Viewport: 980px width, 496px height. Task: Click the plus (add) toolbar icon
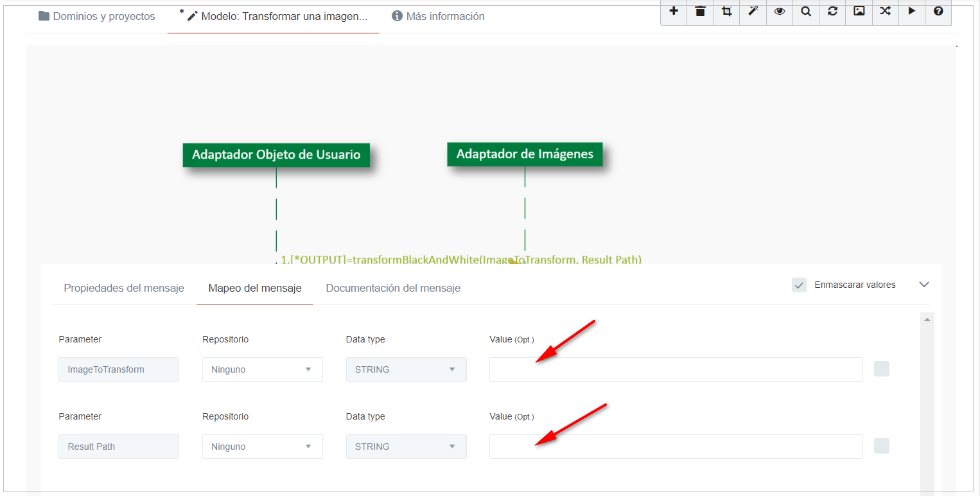click(x=674, y=12)
